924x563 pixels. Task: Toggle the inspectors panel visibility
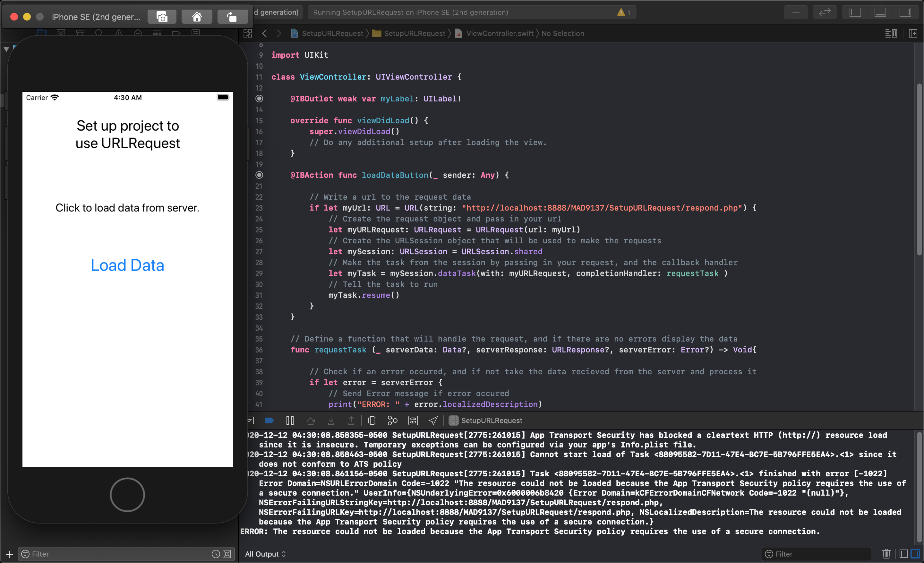(905, 13)
